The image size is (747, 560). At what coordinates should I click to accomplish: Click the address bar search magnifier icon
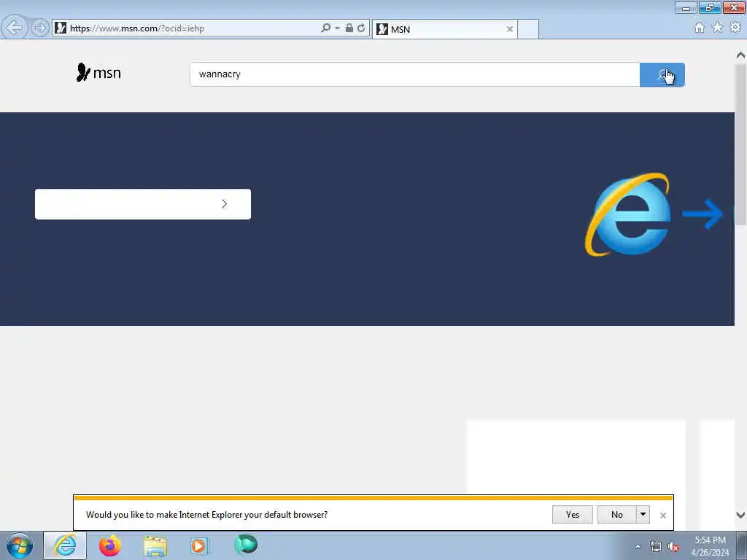(325, 28)
